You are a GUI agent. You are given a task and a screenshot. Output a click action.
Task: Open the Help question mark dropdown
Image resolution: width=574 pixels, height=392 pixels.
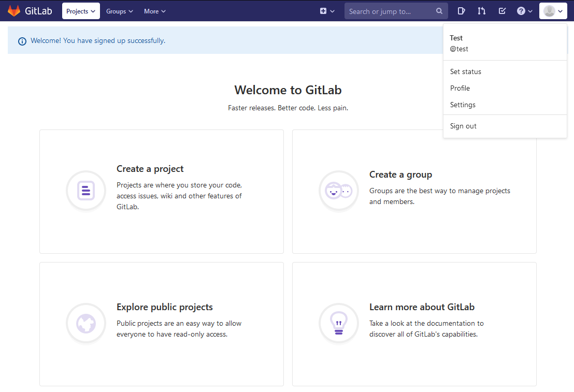[524, 11]
